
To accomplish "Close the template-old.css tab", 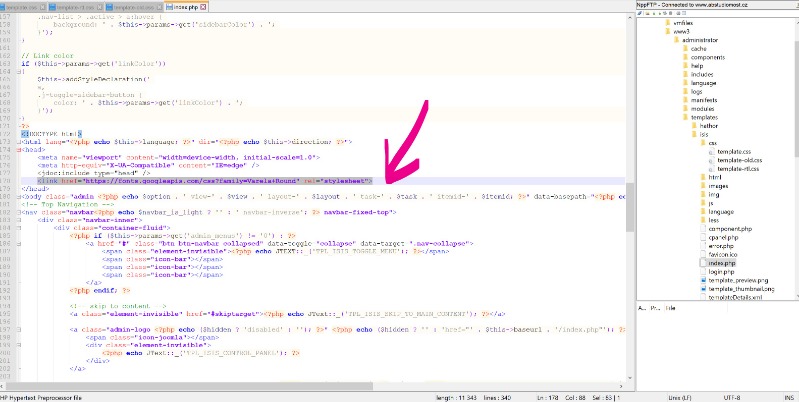I will coord(160,8).
